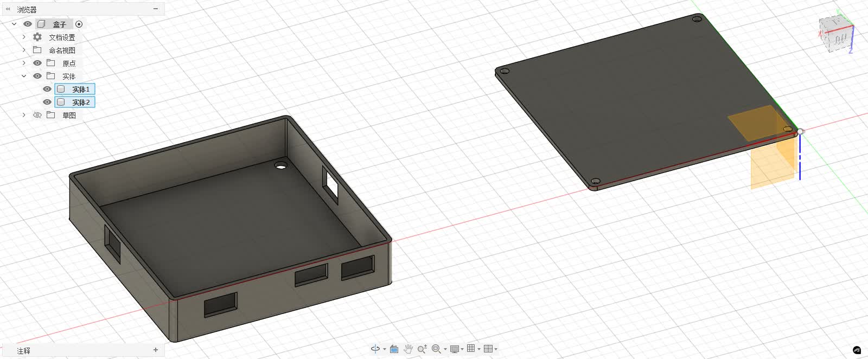Click the Fit/Zoom window icon
Viewport: 868px width, 359px height.
[x=436, y=349]
